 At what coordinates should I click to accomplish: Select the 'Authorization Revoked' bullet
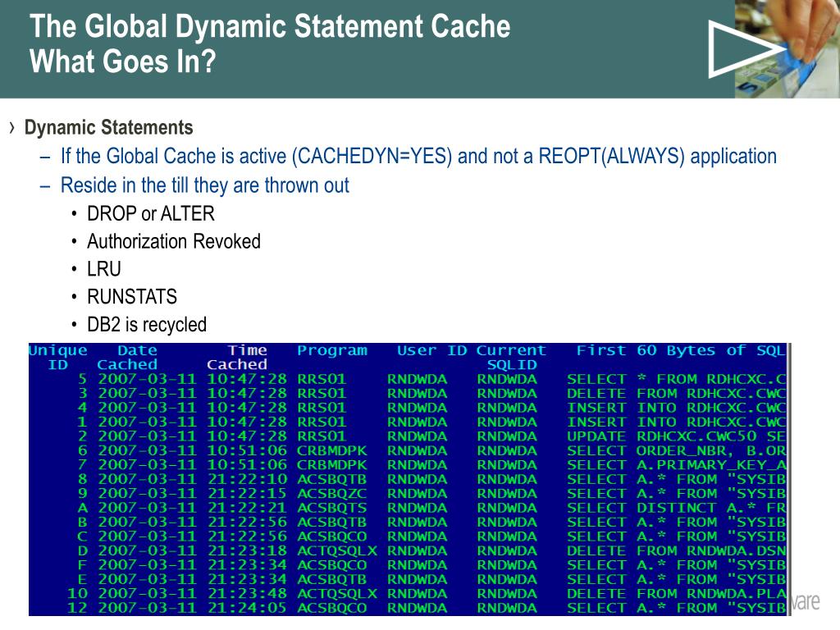pyautogui.click(x=174, y=241)
